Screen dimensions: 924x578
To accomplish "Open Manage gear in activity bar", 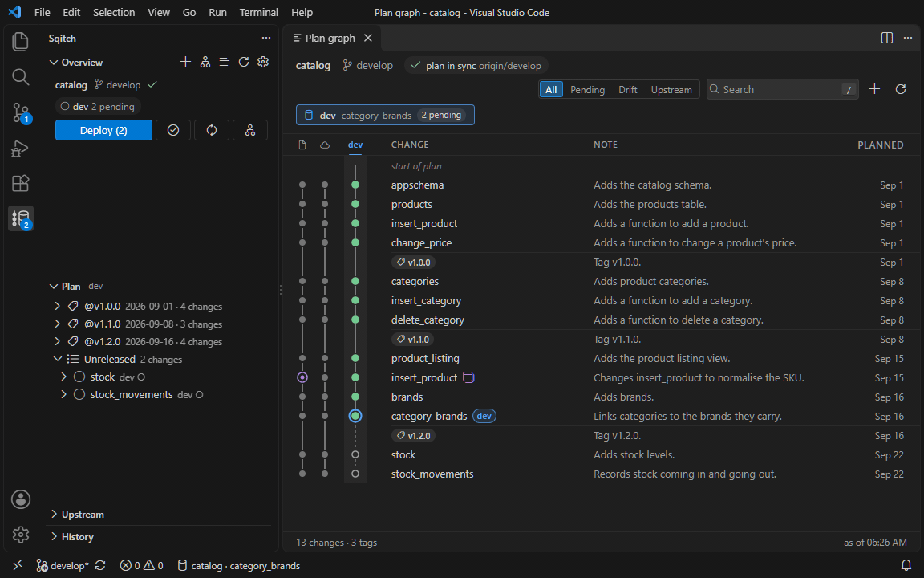I will (x=21, y=535).
